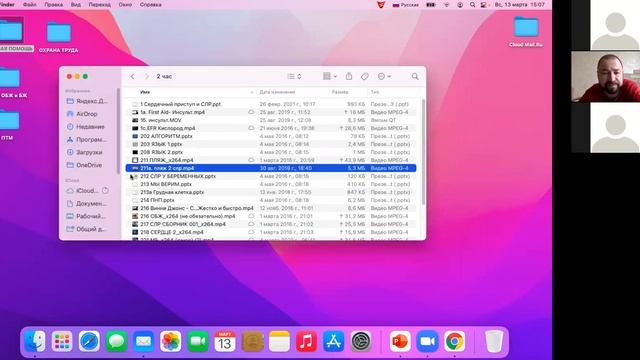Open Control Center in the menu bar
The height and width of the screenshot is (360, 640).
click(x=484, y=5)
